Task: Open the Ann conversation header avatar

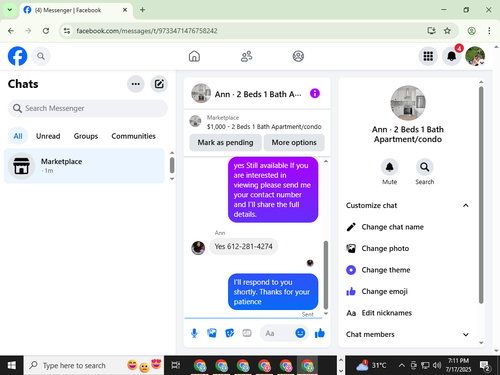Action: pyautogui.click(x=201, y=93)
